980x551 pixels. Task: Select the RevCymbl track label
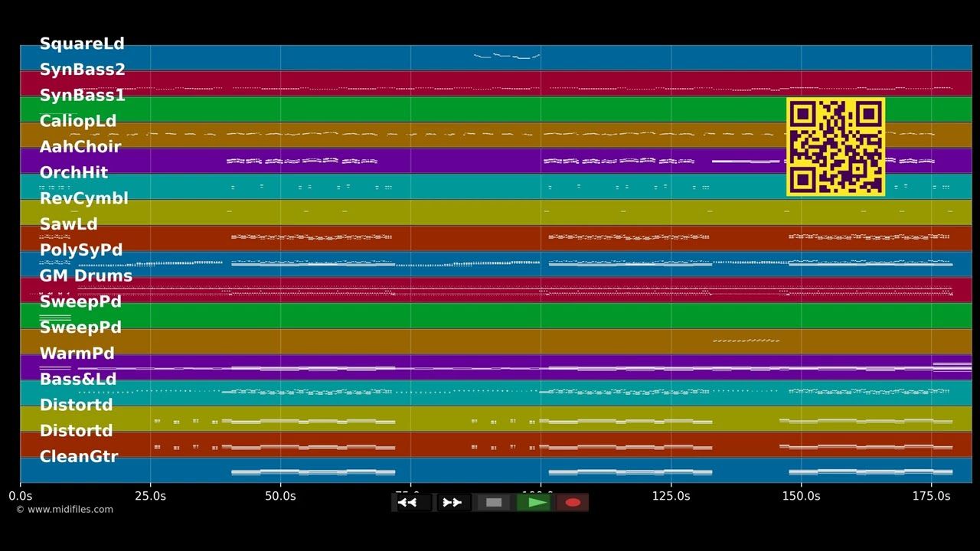tap(83, 198)
